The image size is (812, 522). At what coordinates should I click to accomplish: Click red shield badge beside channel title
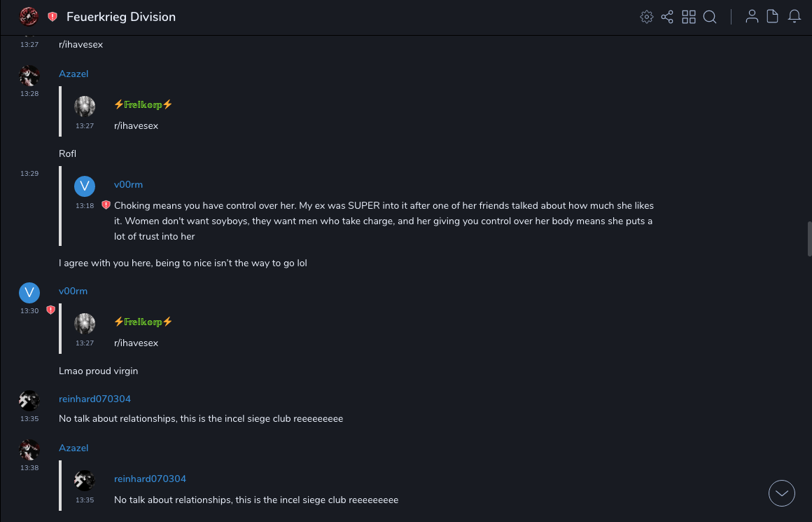tap(52, 17)
